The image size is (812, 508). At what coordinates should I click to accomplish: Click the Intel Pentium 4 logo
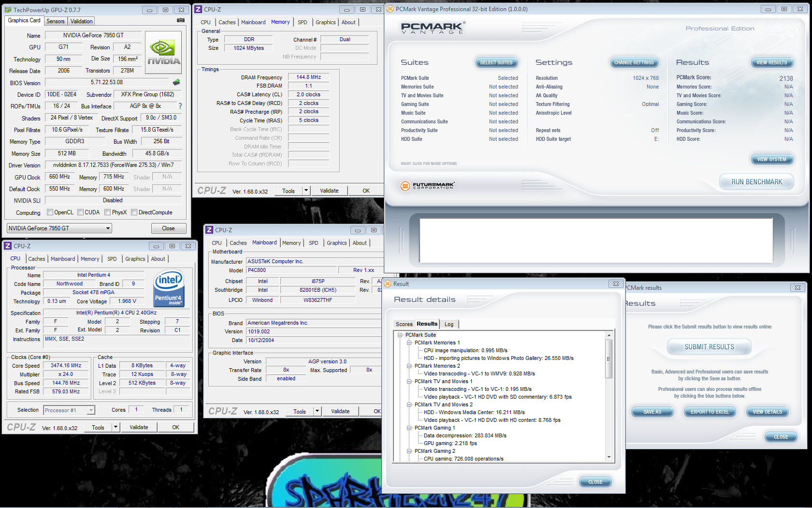(x=169, y=289)
